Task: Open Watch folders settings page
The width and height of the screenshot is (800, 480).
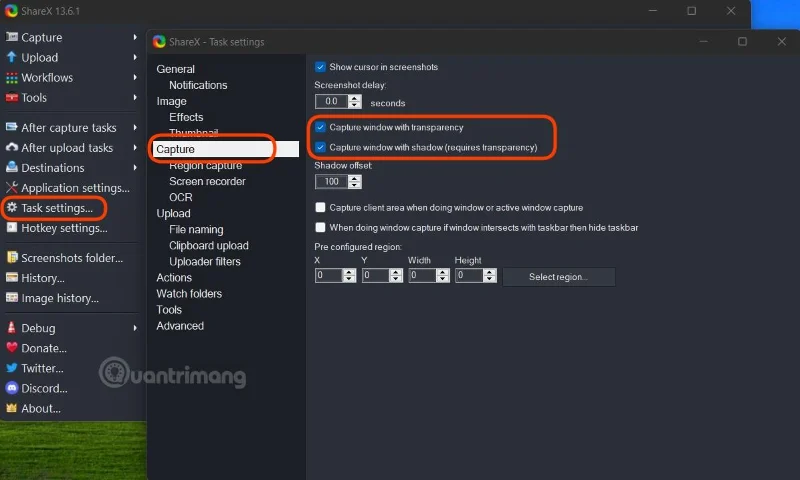Action: [x=189, y=294]
